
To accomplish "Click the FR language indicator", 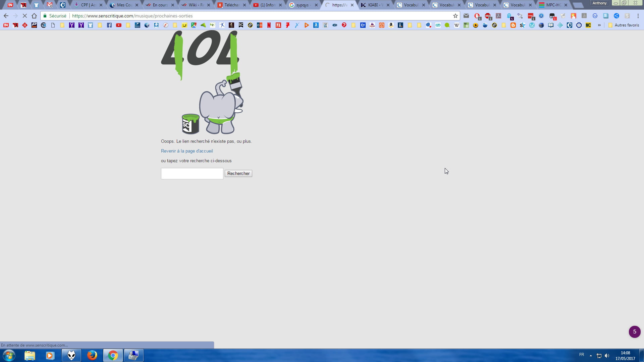I will tap(582, 355).
